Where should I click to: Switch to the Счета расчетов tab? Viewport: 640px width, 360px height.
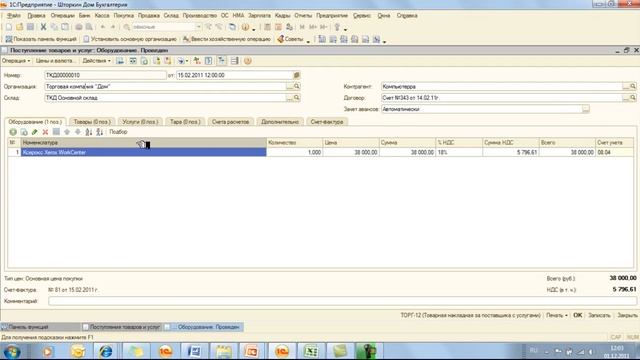coord(231,122)
